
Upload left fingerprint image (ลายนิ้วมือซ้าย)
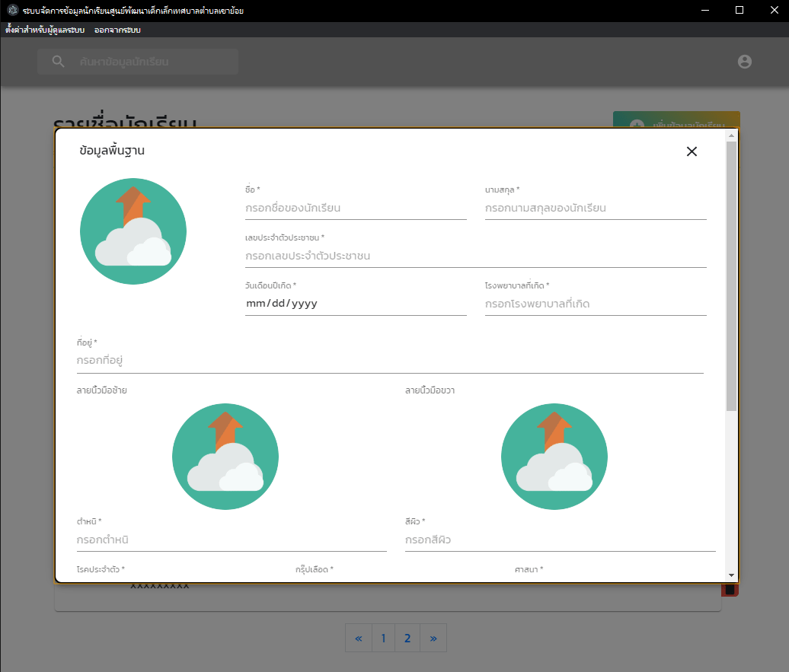tap(225, 457)
